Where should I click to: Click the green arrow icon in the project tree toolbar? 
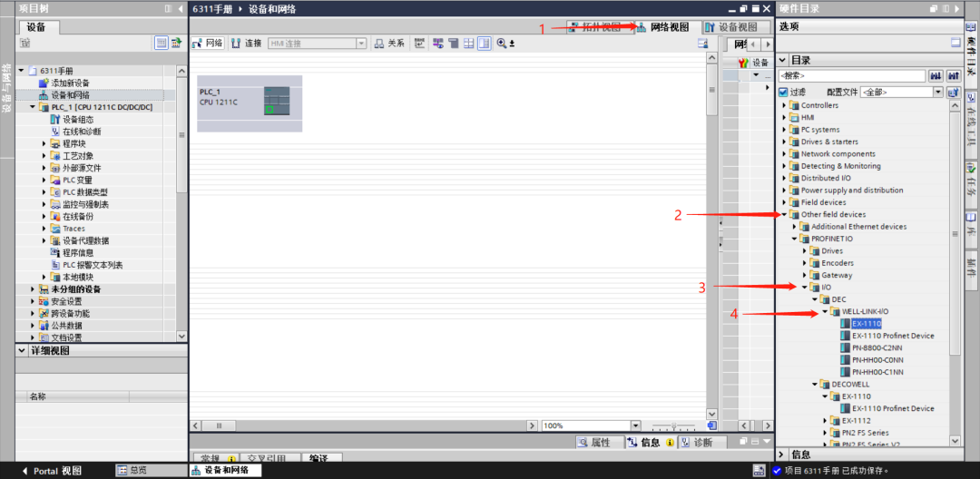(x=176, y=43)
